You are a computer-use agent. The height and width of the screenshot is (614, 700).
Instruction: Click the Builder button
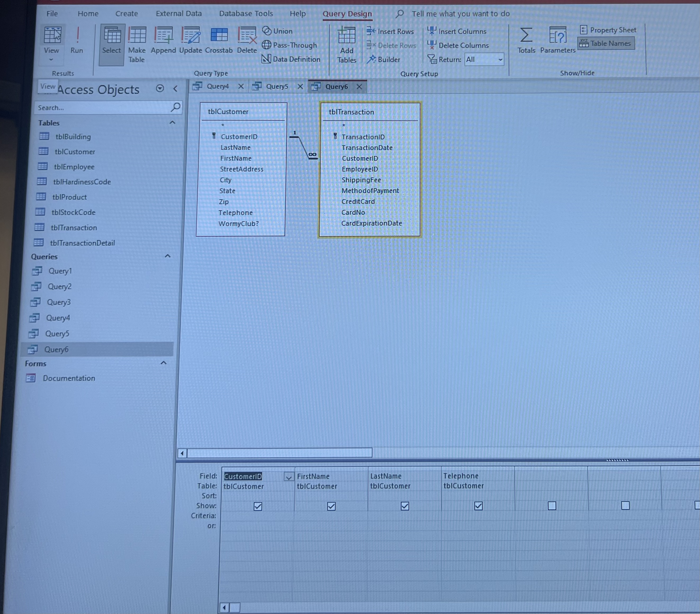point(383,60)
